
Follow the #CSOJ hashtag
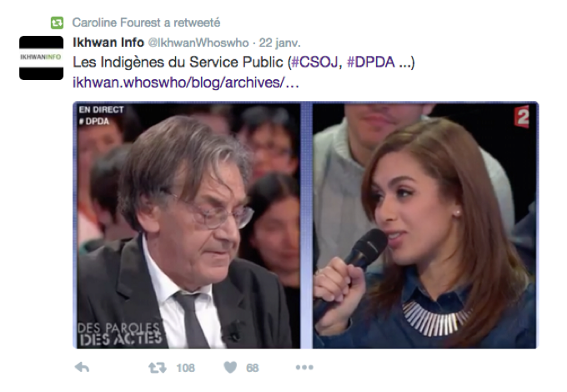314,63
